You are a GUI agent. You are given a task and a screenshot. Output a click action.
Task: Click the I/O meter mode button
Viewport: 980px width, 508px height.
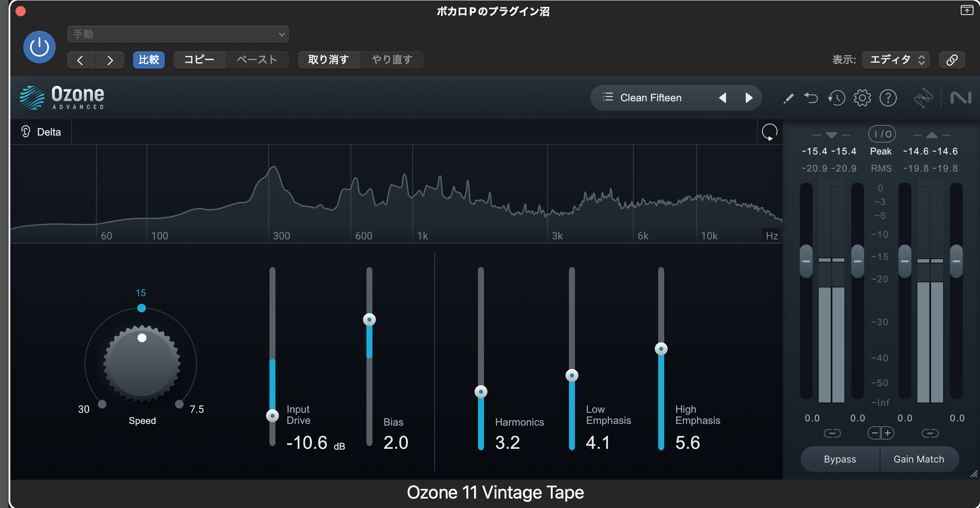882,134
